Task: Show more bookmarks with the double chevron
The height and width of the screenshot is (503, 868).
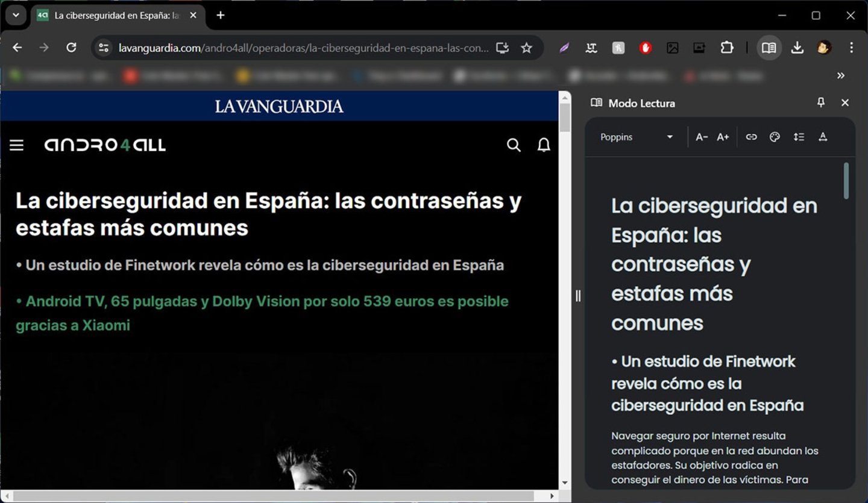Action: coord(841,76)
